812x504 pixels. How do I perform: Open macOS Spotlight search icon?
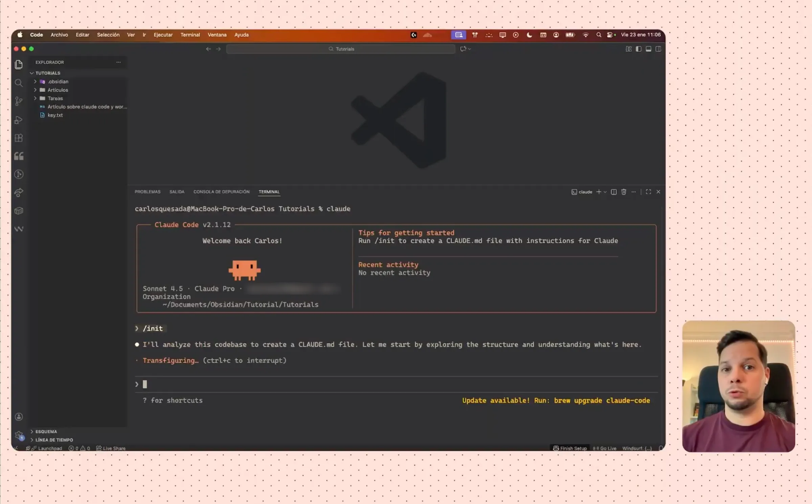[599, 35]
